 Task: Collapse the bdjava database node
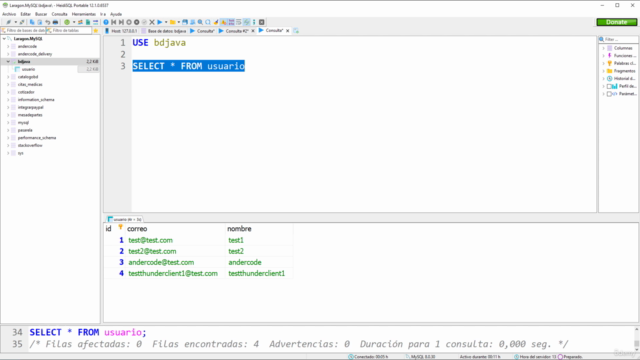click(8, 62)
